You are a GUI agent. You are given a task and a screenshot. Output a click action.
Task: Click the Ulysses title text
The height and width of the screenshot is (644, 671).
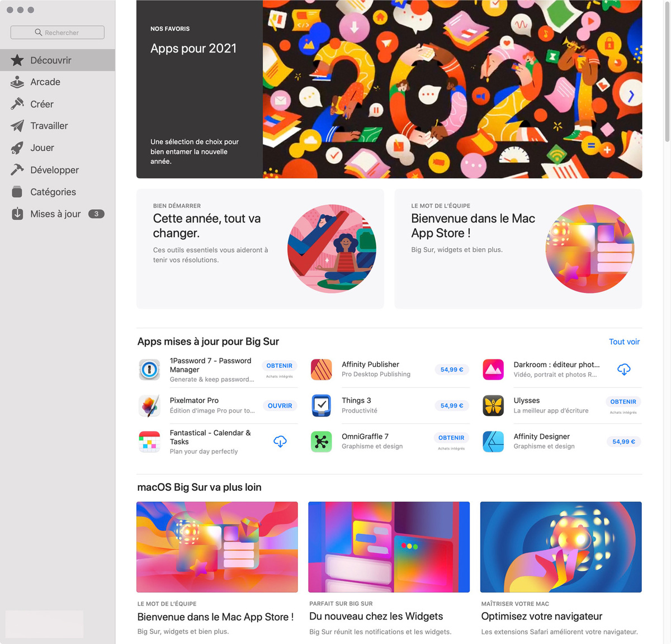[527, 400]
